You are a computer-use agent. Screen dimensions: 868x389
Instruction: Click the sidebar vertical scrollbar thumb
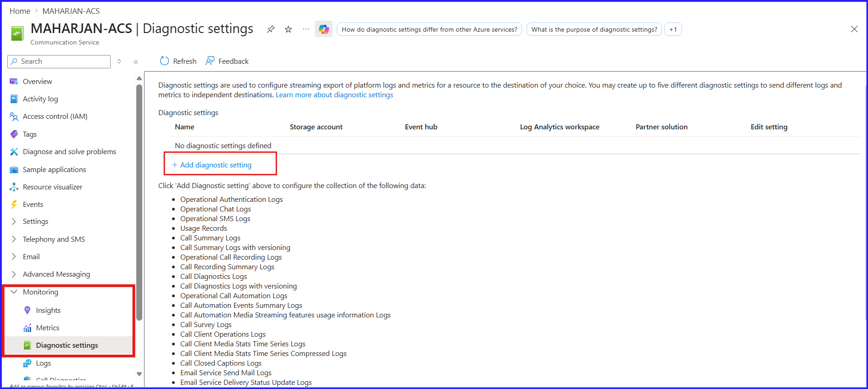pos(139,202)
